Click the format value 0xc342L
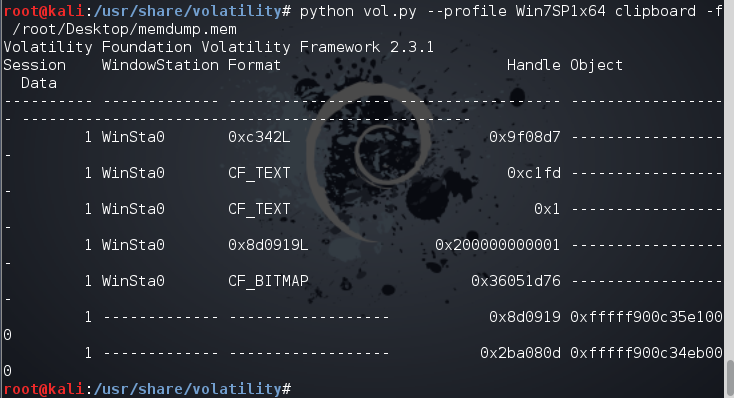 (259, 137)
